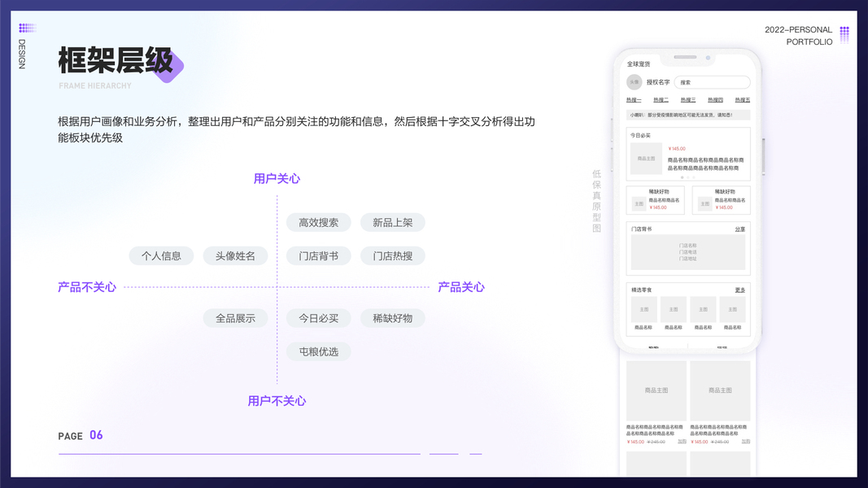Viewport: 868px width, 488px height.
Task: Click the 今日必买 card's 商品主图 thumbnail
Action: point(646,159)
